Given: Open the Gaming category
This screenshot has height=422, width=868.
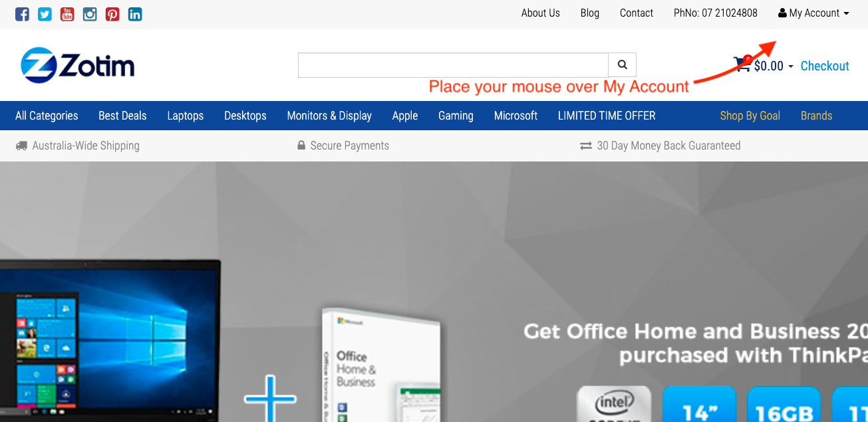Looking at the screenshot, I should (456, 116).
